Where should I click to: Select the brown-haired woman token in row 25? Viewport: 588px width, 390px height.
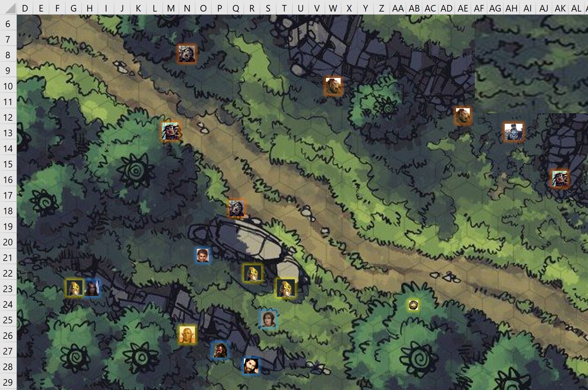pyautogui.click(x=268, y=319)
